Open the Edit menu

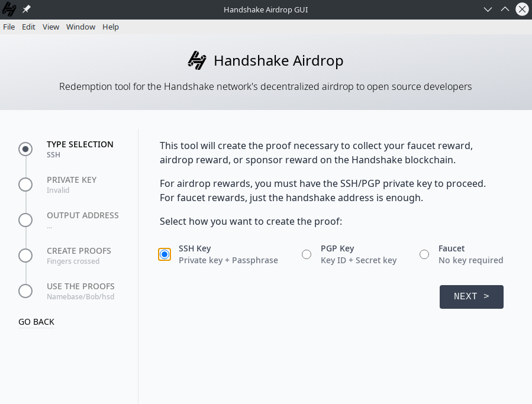[28, 27]
